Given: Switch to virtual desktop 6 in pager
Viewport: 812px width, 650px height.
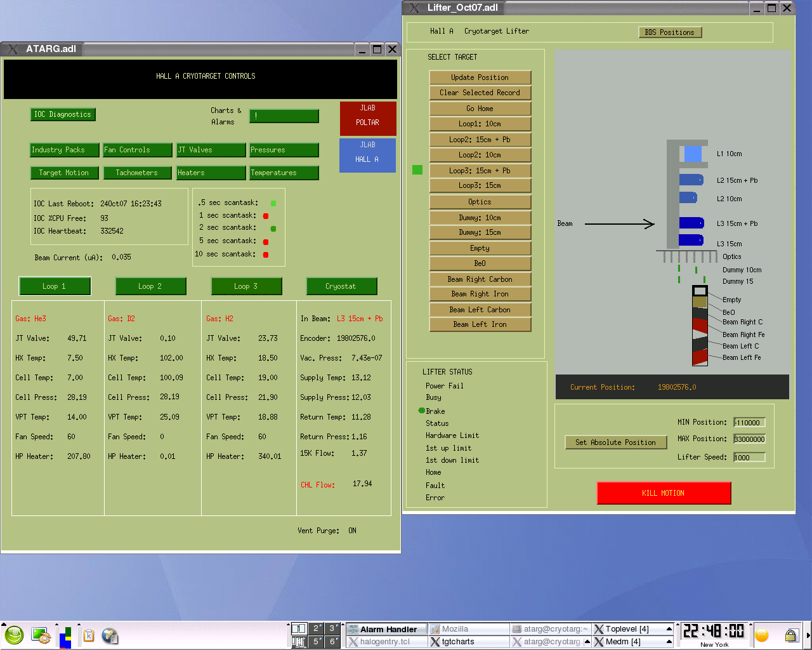Looking at the screenshot, I should [333, 642].
